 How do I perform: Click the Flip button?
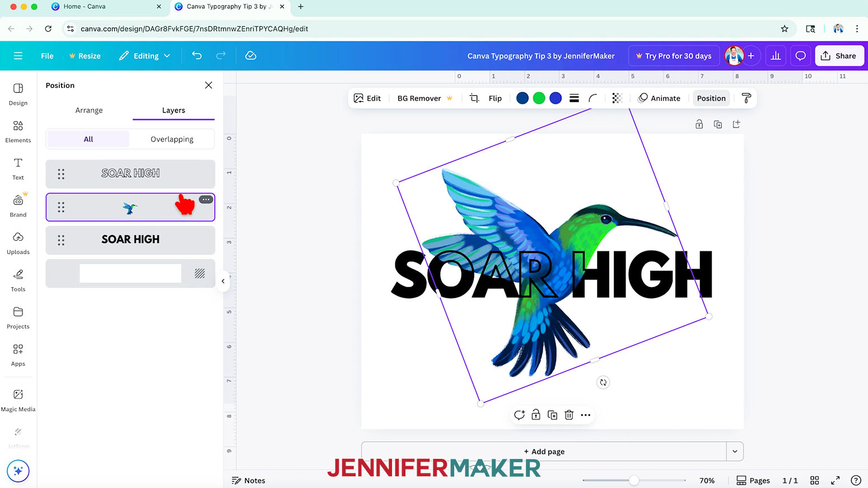click(x=495, y=98)
